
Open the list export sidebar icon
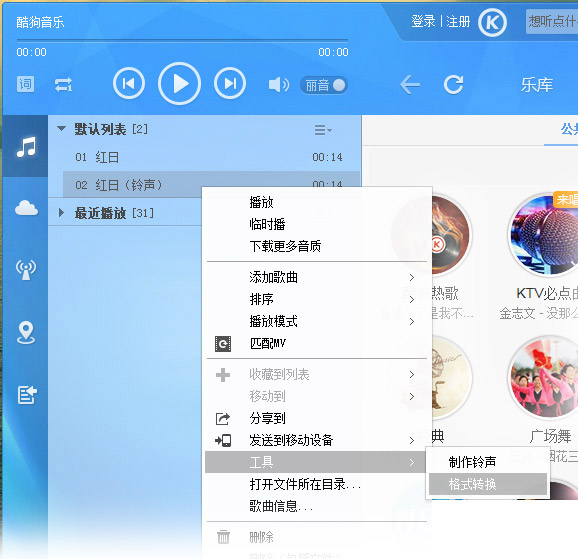pos(27,395)
